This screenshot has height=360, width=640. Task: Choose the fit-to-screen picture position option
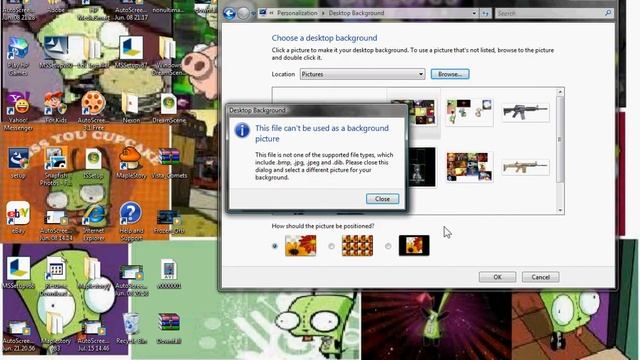tap(275, 246)
